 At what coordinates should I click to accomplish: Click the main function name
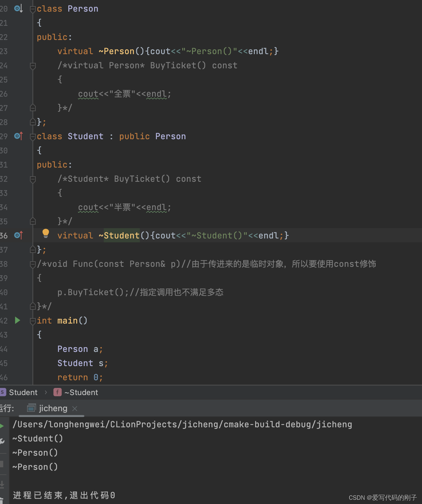coord(68,321)
